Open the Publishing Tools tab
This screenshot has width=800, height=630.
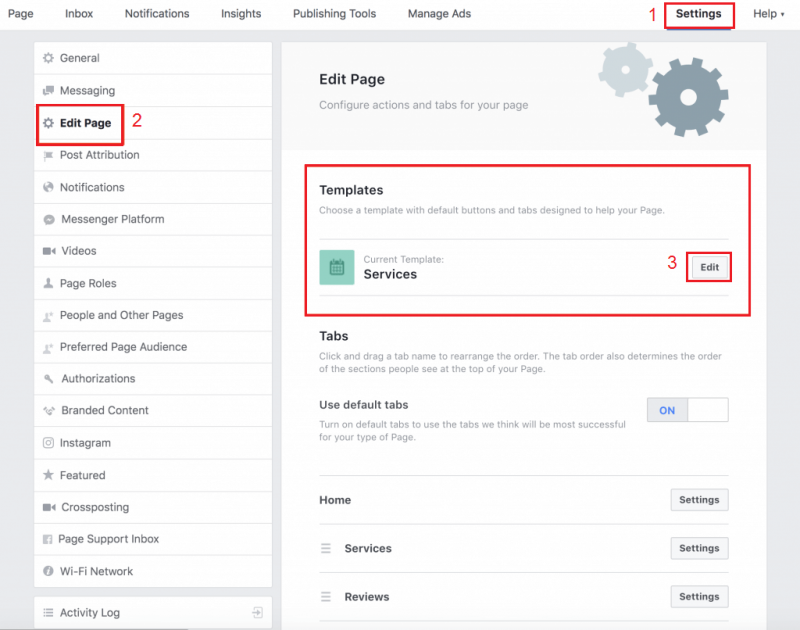[334, 14]
